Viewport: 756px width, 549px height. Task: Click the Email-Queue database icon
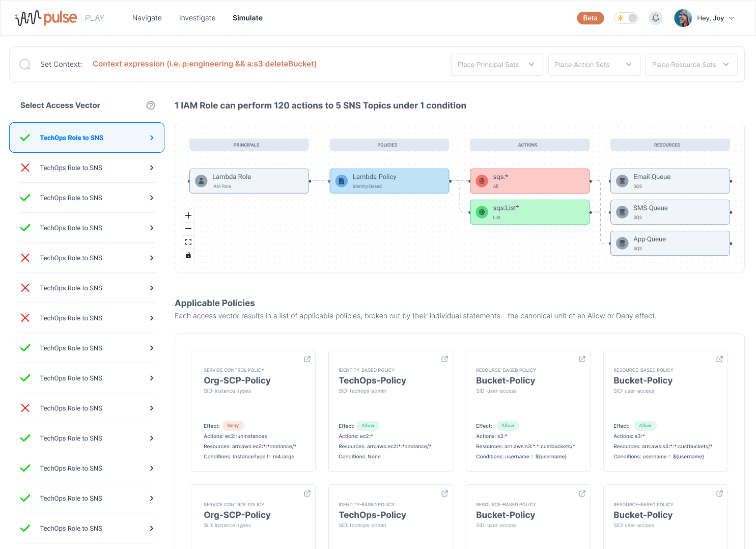click(x=622, y=181)
